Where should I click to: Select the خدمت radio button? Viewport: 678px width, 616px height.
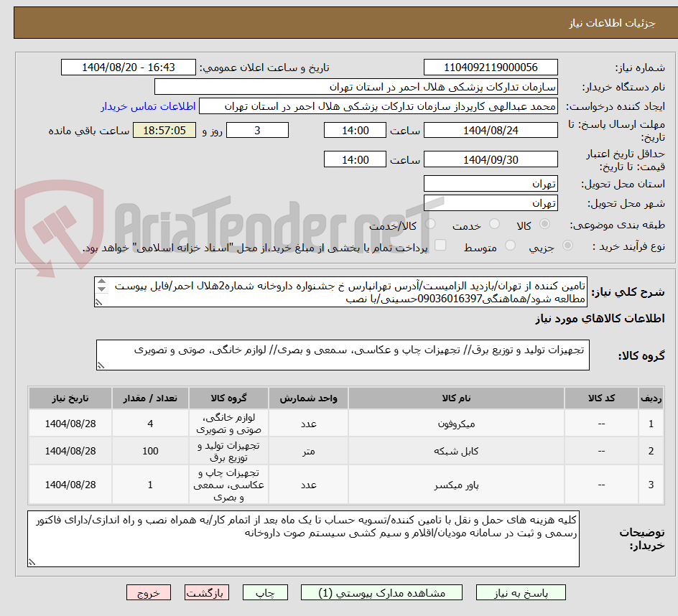pos(494,224)
